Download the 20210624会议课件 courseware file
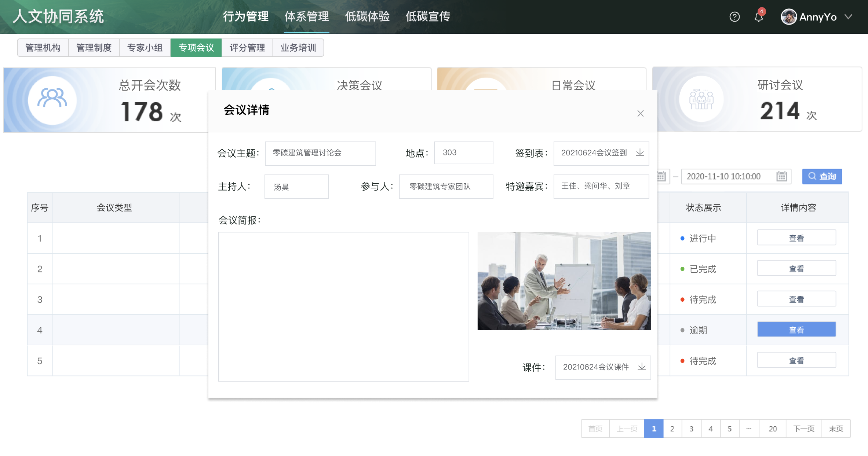Screen dimensions: 868x456 coord(642,367)
